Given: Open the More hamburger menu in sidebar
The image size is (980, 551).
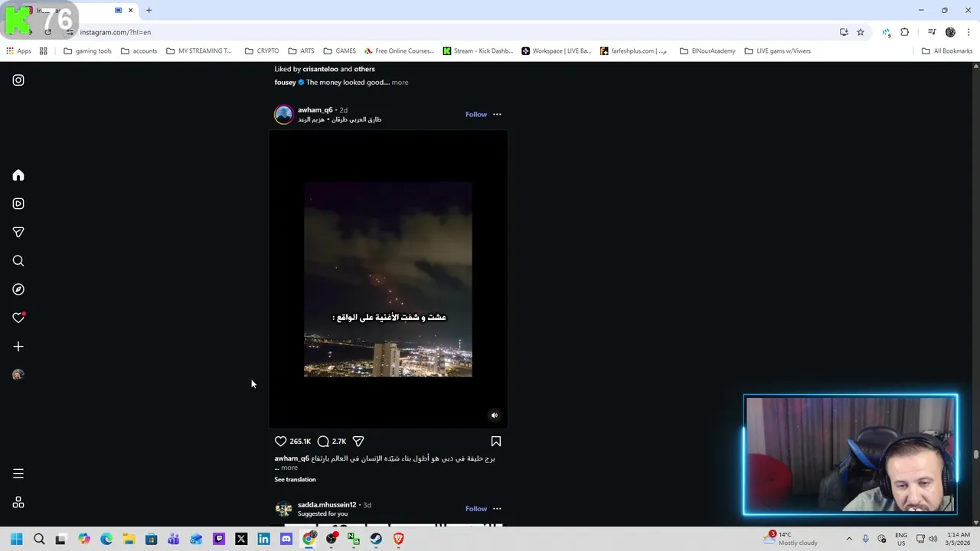Looking at the screenshot, I should tap(18, 474).
